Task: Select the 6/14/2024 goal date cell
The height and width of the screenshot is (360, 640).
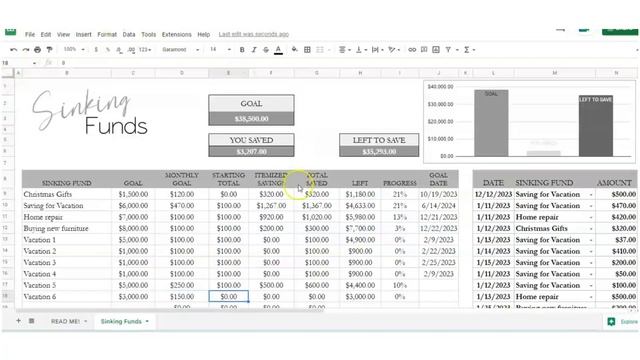Action: coord(438,206)
